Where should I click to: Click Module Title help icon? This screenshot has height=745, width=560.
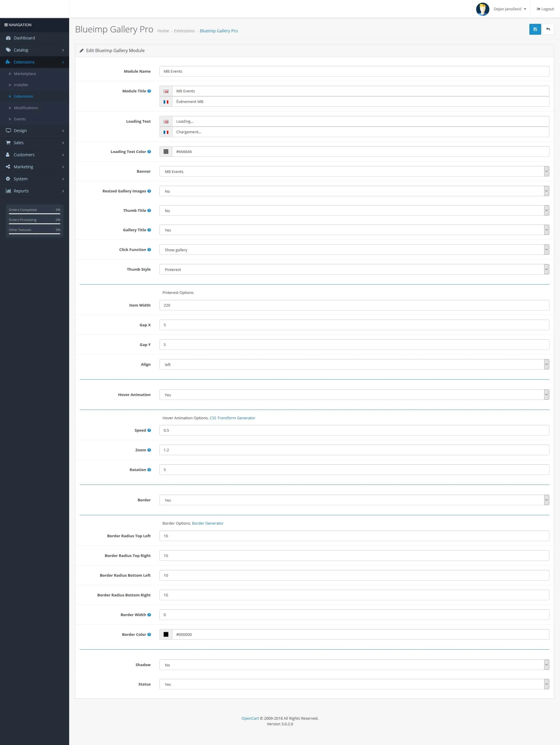[149, 91]
